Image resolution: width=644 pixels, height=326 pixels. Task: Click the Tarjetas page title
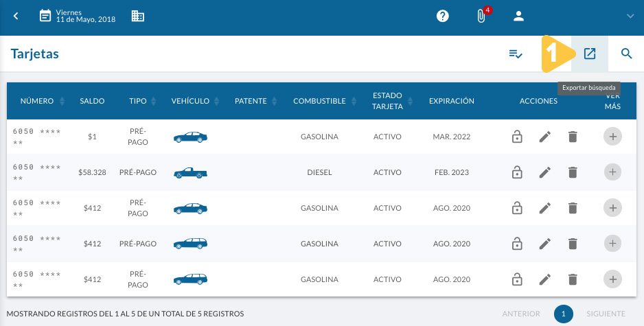(34, 54)
